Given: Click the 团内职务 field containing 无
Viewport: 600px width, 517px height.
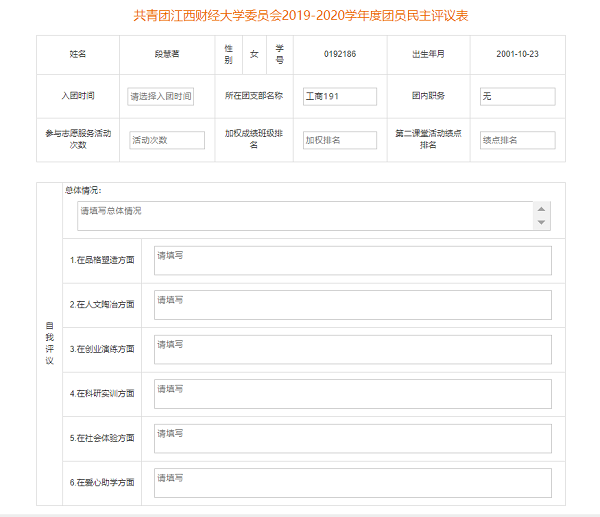Looking at the screenshot, I should (517, 96).
